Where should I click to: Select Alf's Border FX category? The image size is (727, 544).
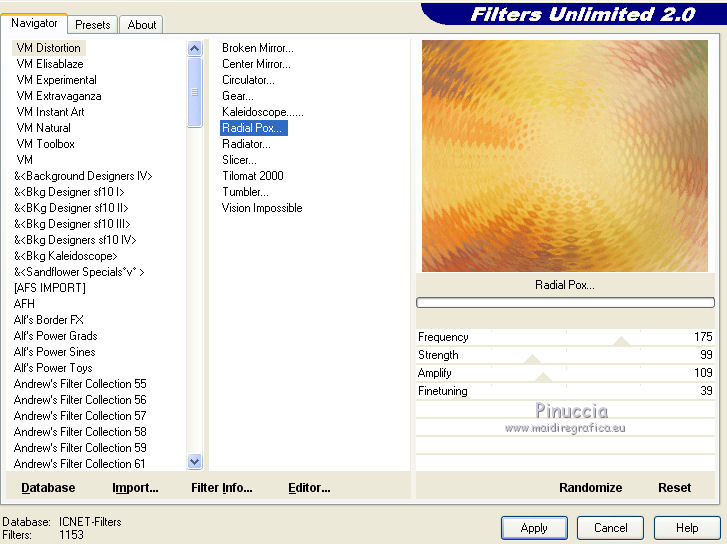pyautogui.click(x=49, y=320)
